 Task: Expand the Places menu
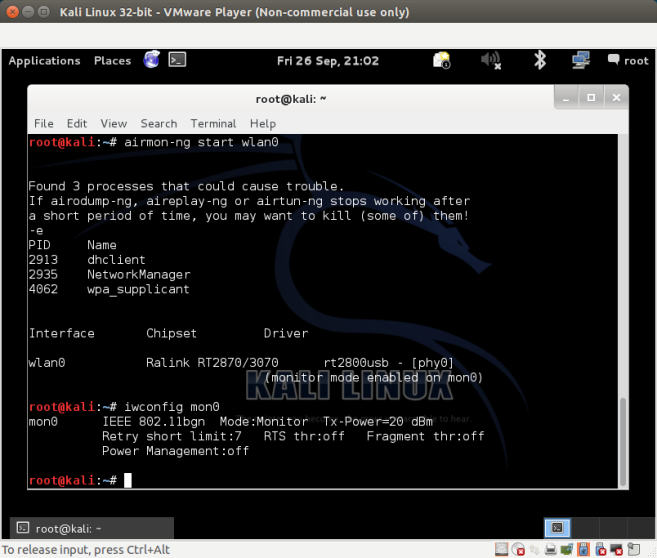tap(112, 60)
